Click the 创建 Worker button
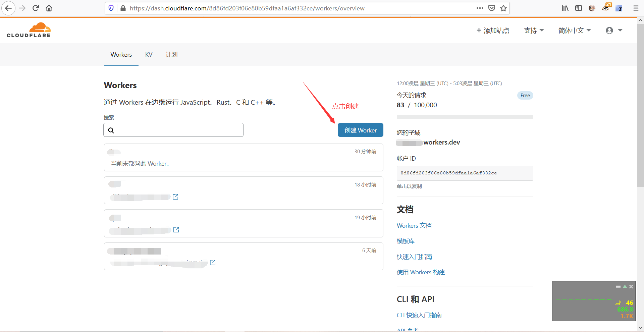This screenshot has height=332, width=644. click(360, 130)
